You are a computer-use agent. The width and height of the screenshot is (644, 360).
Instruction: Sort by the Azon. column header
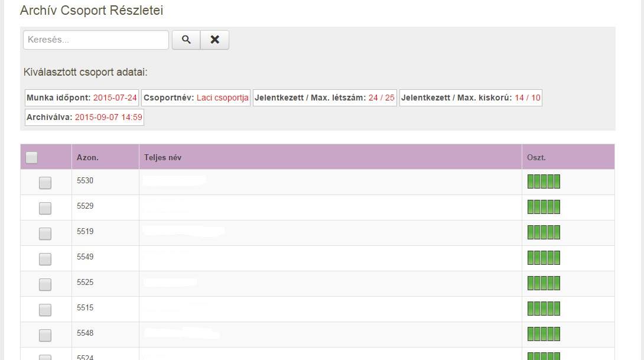[x=87, y=157]
